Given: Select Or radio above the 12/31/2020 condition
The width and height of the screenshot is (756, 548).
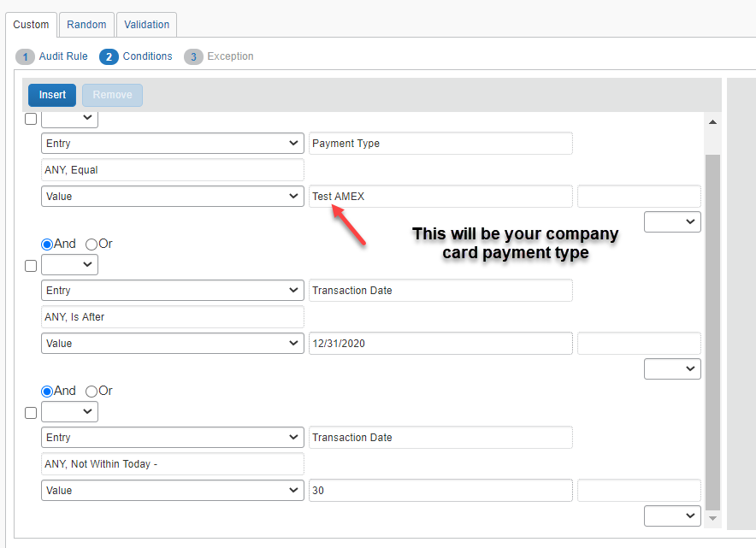Looking at the screenshot, I should coord(92,245).
